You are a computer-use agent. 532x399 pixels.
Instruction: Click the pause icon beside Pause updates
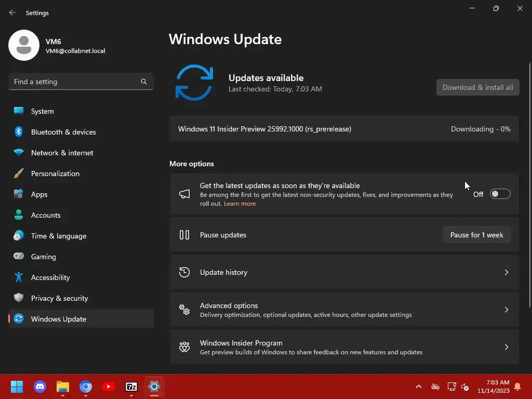184,235
